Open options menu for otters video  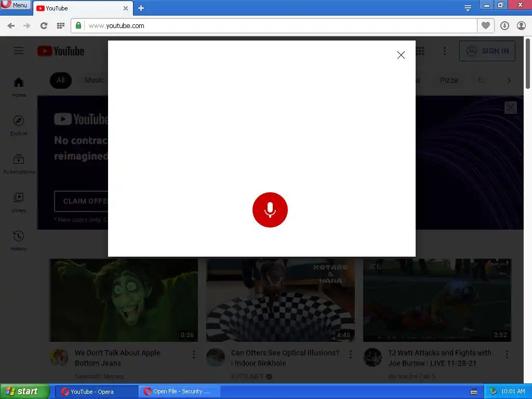(351, 354)
